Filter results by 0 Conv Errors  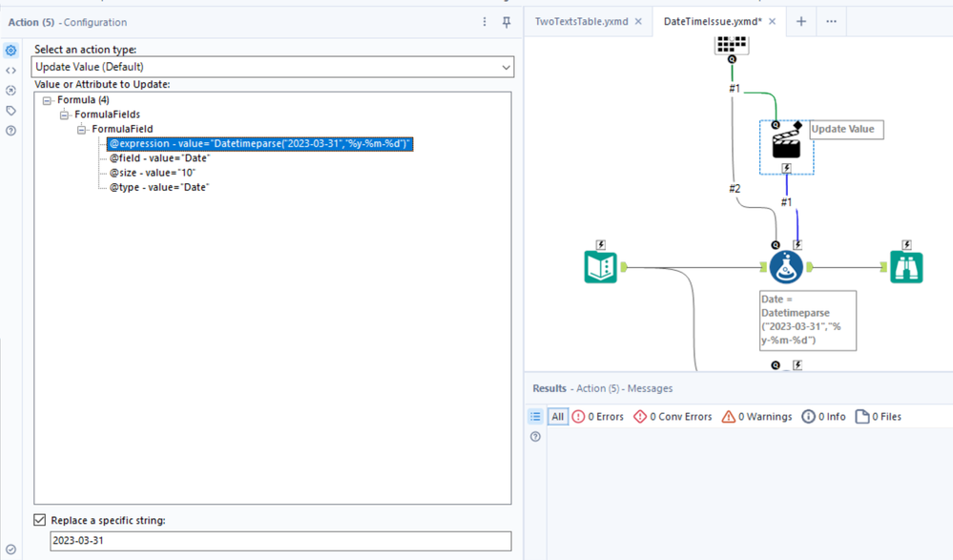[673, 417]
